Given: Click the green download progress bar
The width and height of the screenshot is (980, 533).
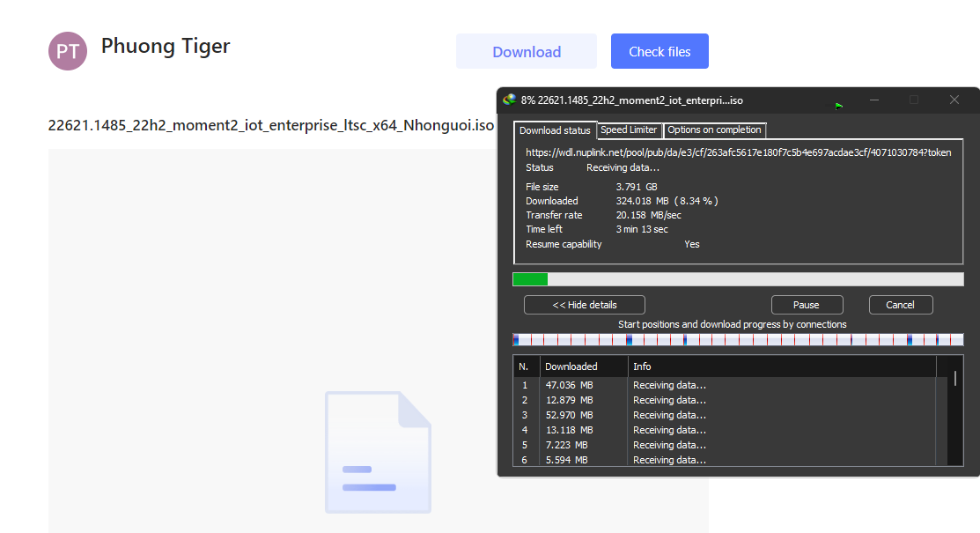Looking at the screenshot, I should click(x=738, y=279).
